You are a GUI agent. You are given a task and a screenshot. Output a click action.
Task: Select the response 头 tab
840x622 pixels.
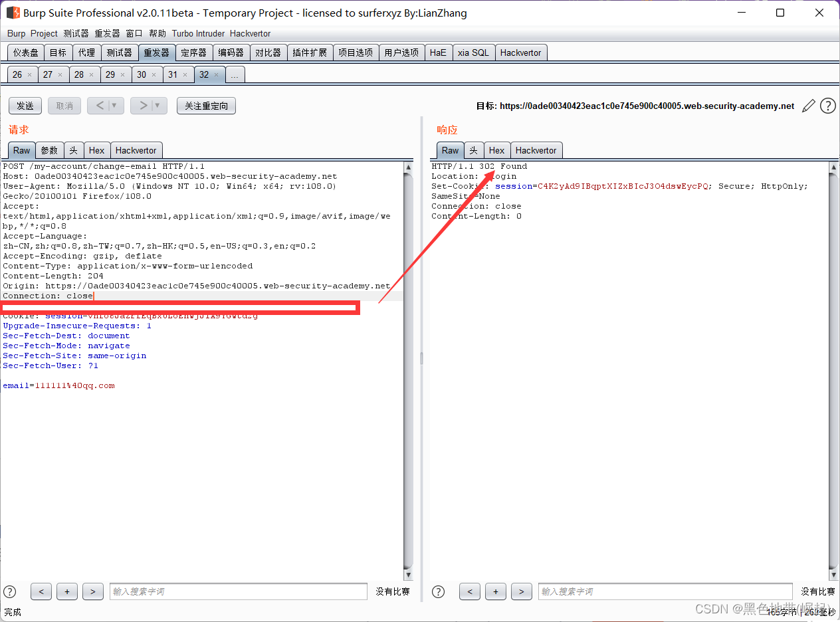point(474,150)
